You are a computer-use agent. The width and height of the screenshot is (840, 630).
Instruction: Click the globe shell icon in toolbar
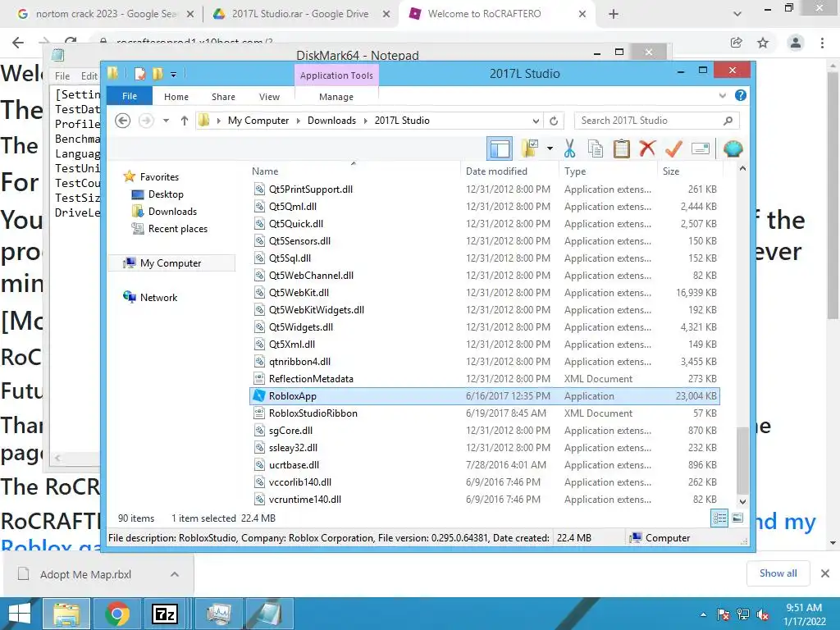(733, 148)
